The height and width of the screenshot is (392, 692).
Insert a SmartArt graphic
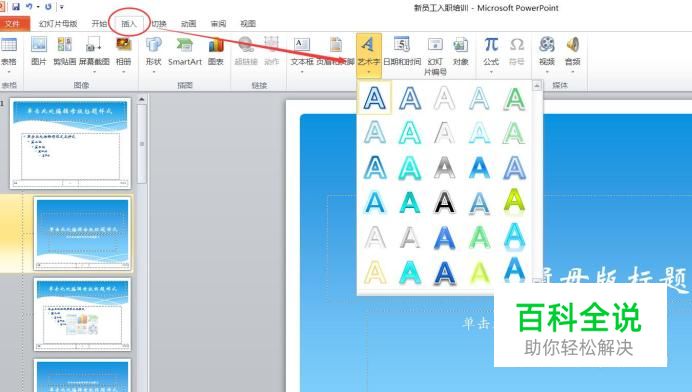(184, 51)
